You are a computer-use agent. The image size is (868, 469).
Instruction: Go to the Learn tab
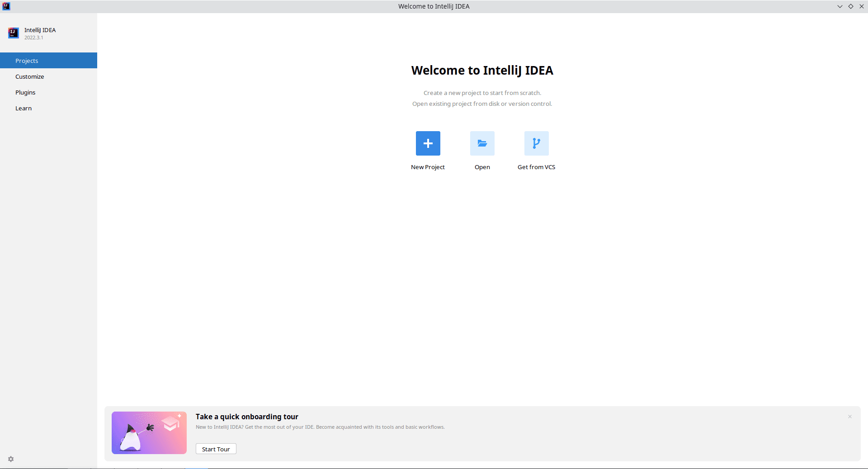pos(48,108)
